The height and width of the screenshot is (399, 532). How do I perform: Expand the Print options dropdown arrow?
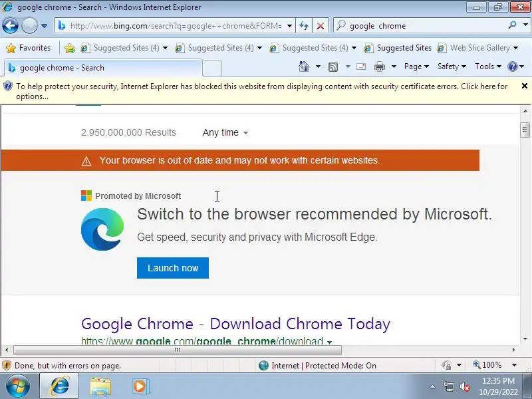click(x=394, y=66)
